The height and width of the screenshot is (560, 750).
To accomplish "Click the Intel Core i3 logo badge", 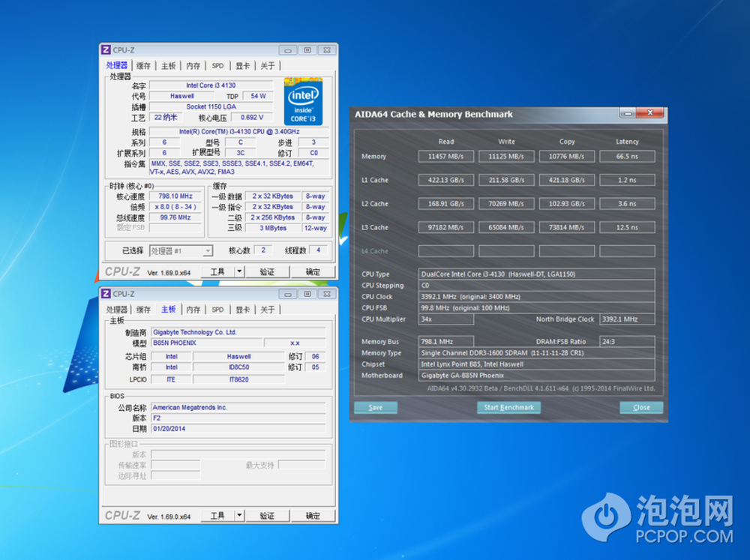I will 303,101.
